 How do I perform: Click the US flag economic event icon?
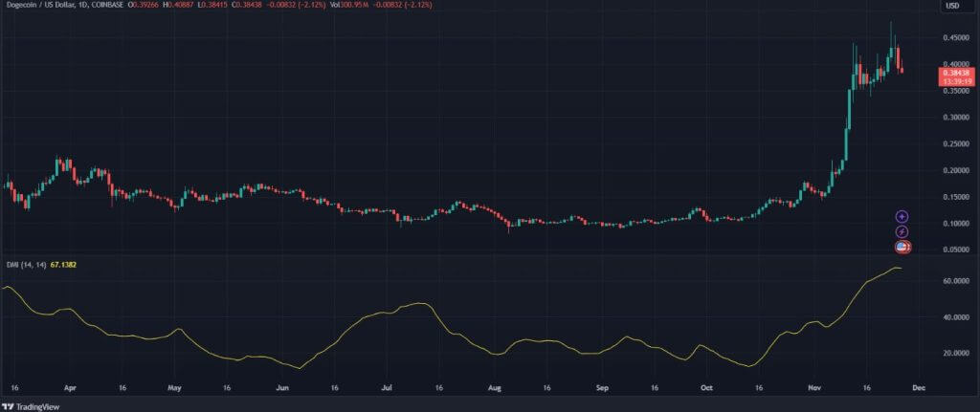(x=902, y=248)
